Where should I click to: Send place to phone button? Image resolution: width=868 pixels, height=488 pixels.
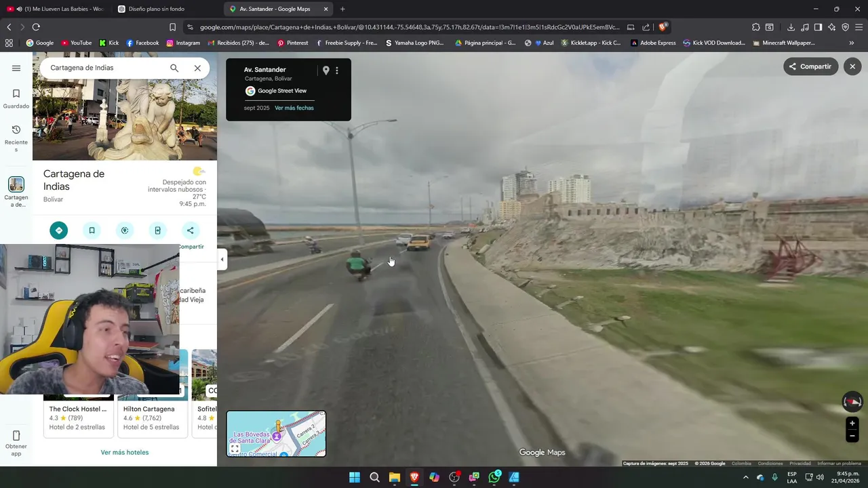click(x=157, y=230)
